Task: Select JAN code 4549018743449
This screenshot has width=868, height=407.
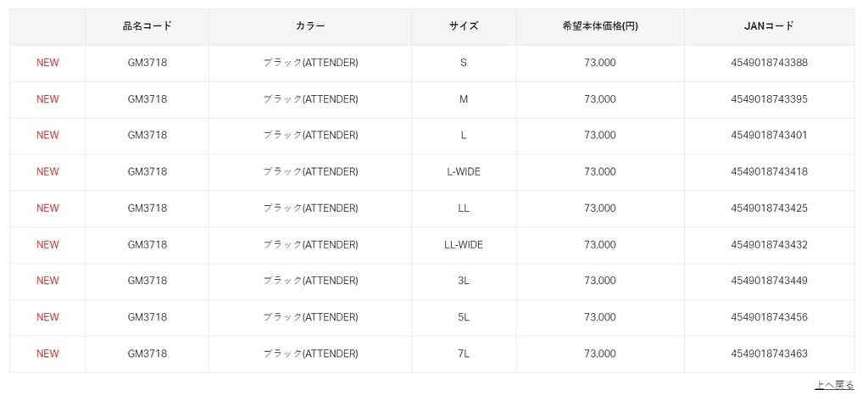Action: point(769,281)
